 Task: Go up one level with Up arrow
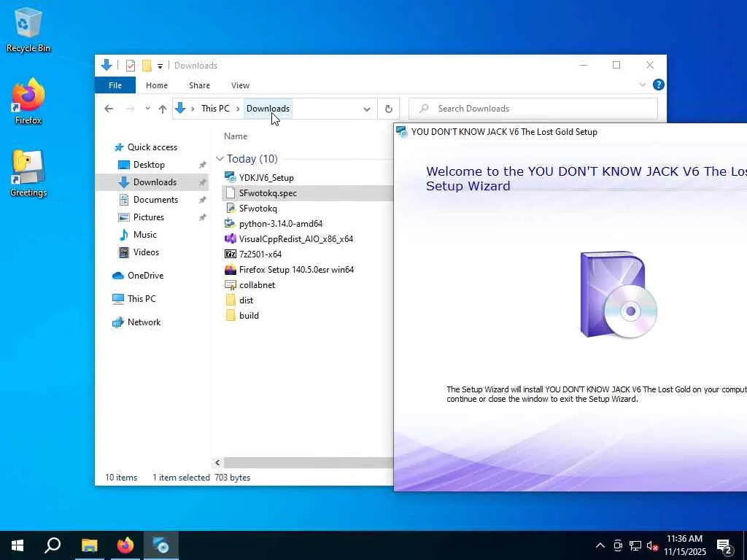click(x=163, y=109)
